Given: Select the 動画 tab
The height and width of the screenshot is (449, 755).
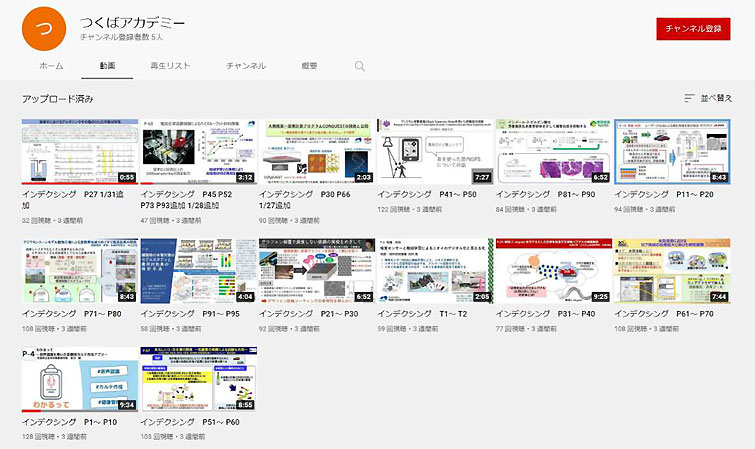Looking at the screenshot, I should click(x=108, y=66).
